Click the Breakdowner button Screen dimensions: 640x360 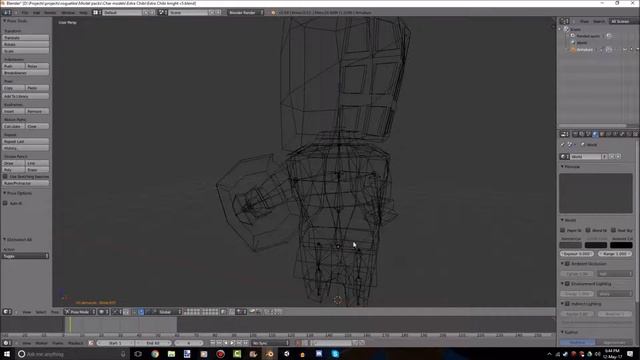(25, 73)
